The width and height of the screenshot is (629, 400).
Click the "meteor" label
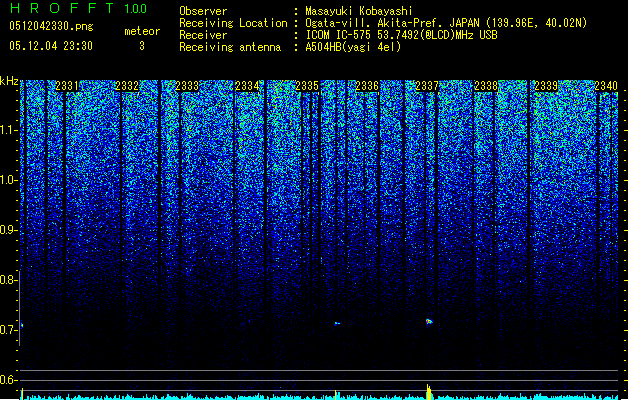(x=142, y=31)
